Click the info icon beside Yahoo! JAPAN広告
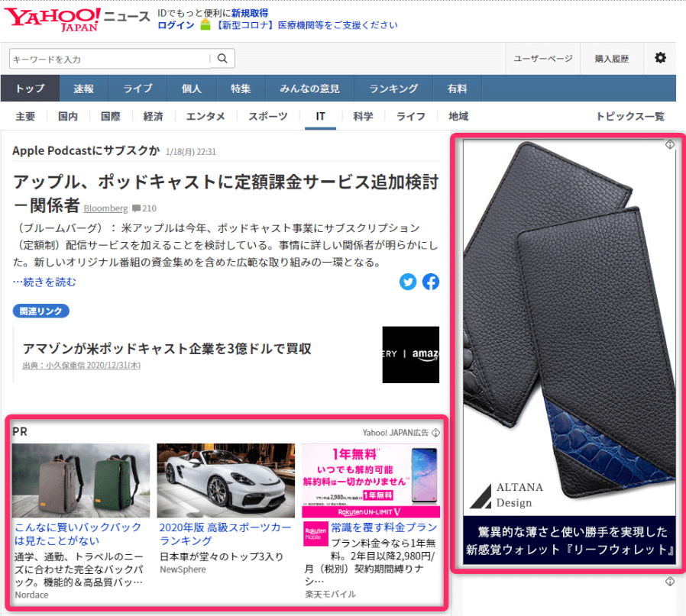686x616 pixels. (435, 433)
